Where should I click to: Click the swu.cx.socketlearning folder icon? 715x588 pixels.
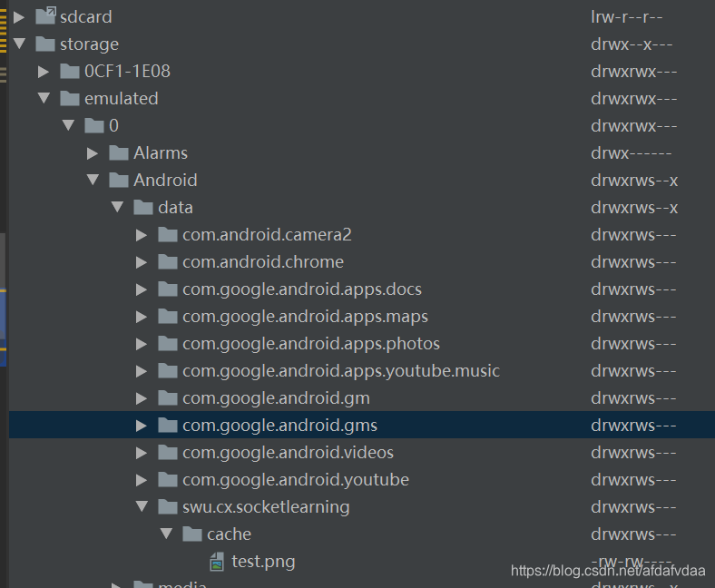(168, 507)
